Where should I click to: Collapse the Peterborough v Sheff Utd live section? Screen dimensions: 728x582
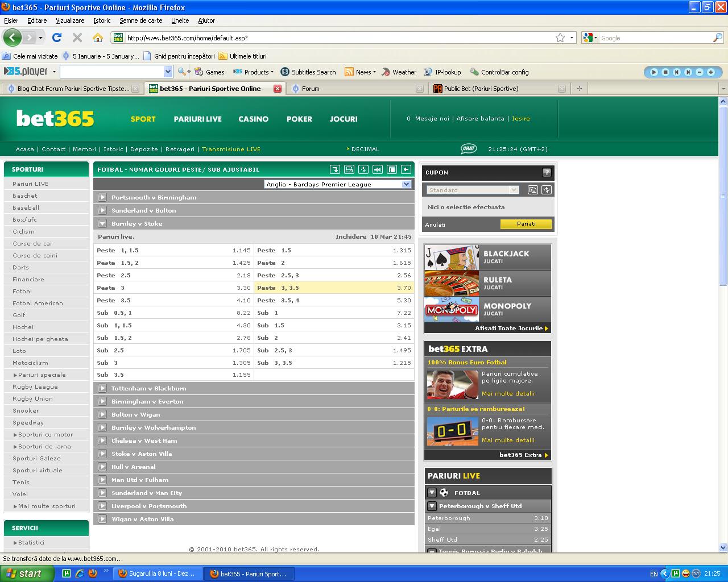pos(432,506)
